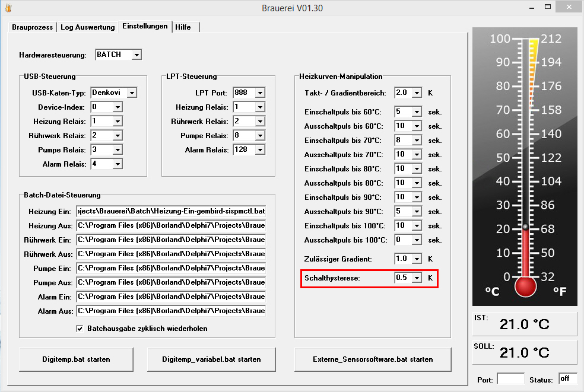Expand Einschaltpuls bis 60°C dropdown
This screenshot has width=584, height=392.
417,112
